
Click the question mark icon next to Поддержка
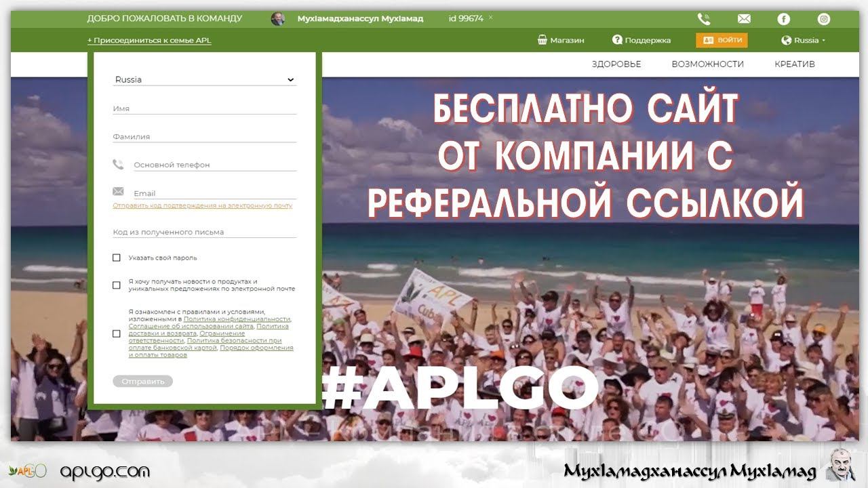click(617, 40)
